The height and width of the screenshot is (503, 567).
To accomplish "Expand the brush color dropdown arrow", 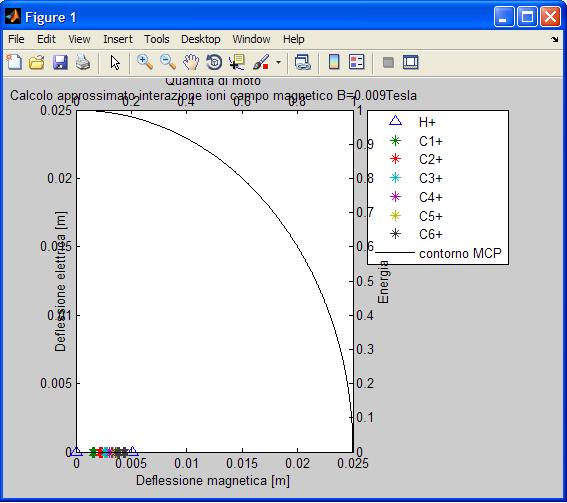I will click(278, 63).
